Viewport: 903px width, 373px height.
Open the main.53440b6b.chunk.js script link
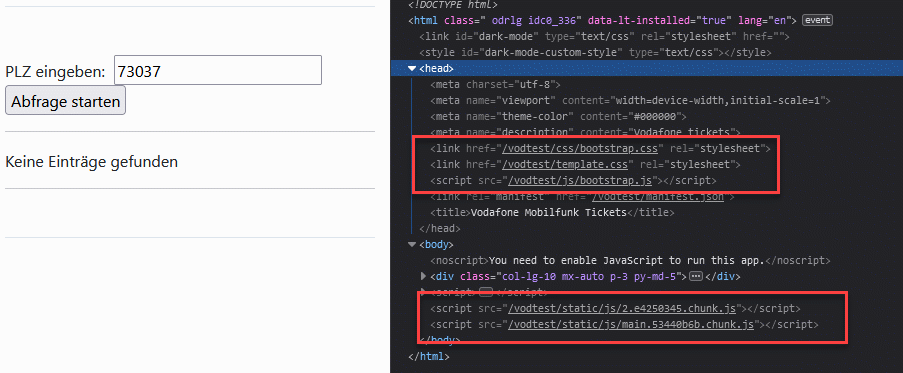click(631, 325)
